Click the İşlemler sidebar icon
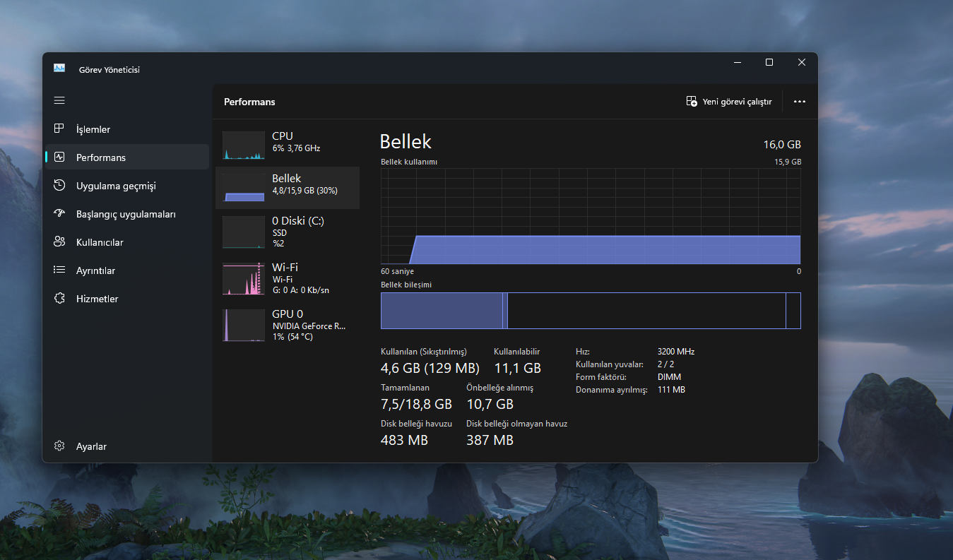The image size is (953, 560). point(59,129)
